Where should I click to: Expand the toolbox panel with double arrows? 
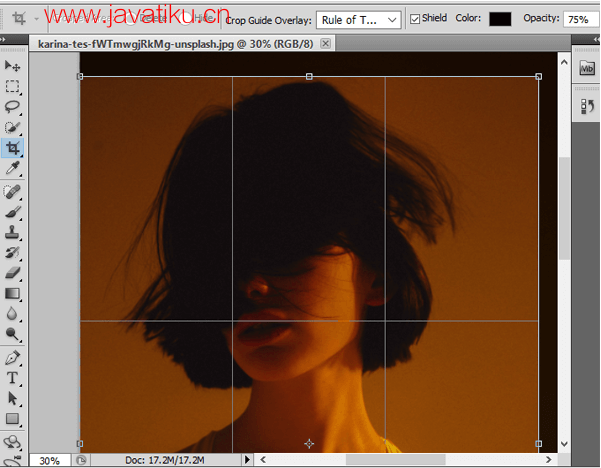3,39
